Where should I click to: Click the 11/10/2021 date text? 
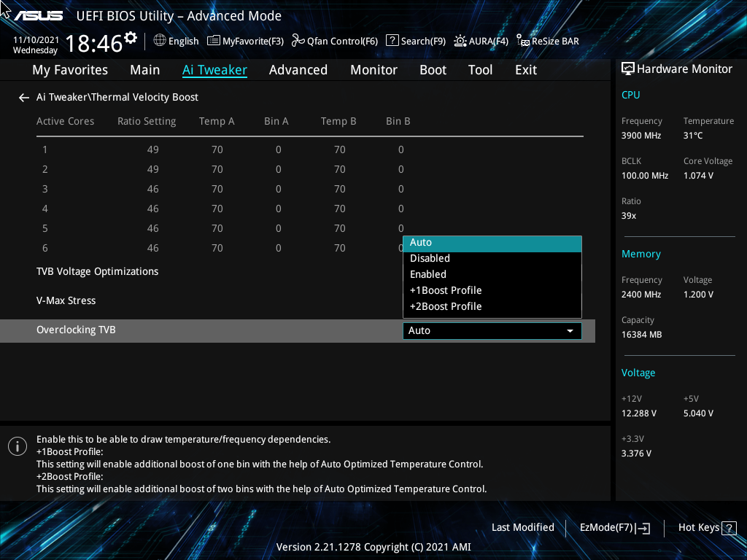point(36,40)
